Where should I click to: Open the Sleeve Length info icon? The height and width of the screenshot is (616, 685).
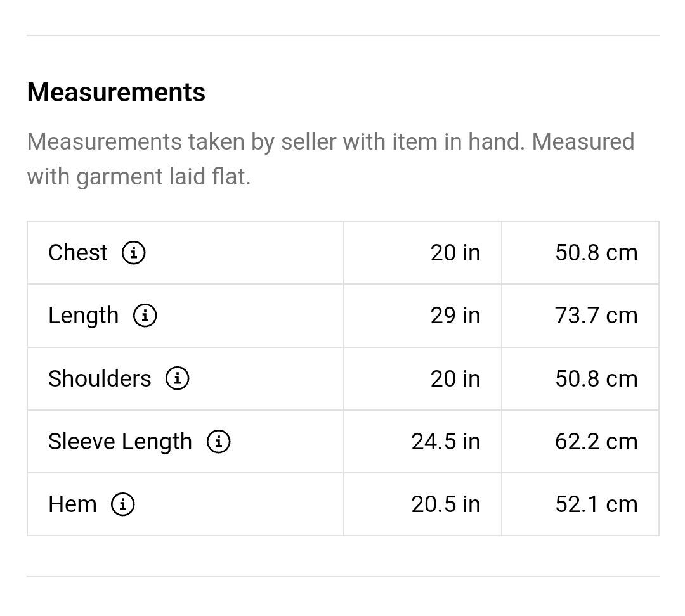pyautogui.click(x=218, y=441)
